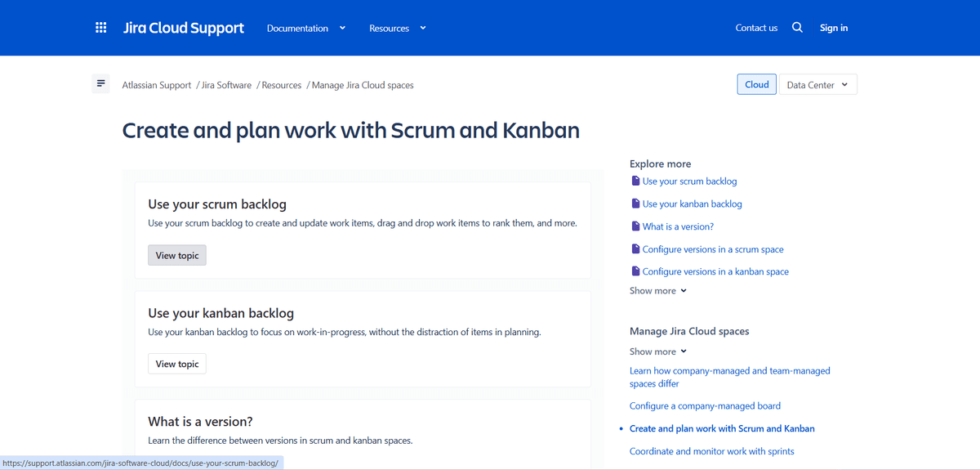Viewport: 980px width, 470px height.
Task: Open the Atlassian app switcher grid icon
Action: point(101,28)
